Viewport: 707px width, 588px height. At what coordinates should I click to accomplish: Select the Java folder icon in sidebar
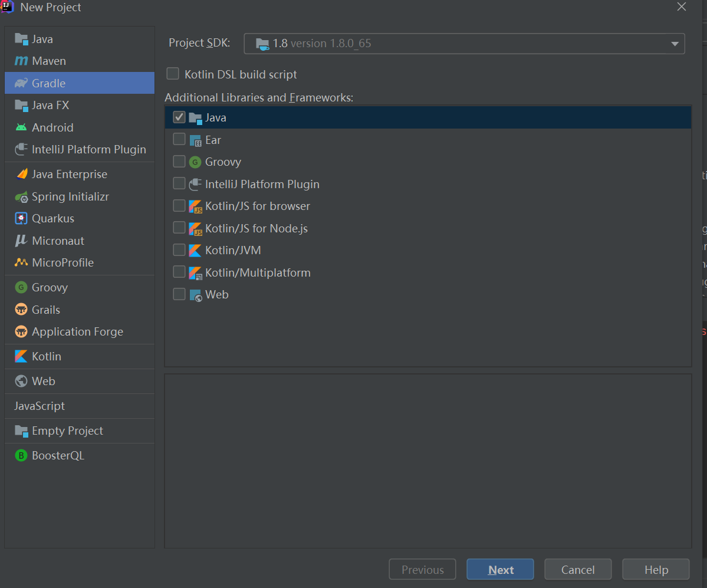point(21,40)
